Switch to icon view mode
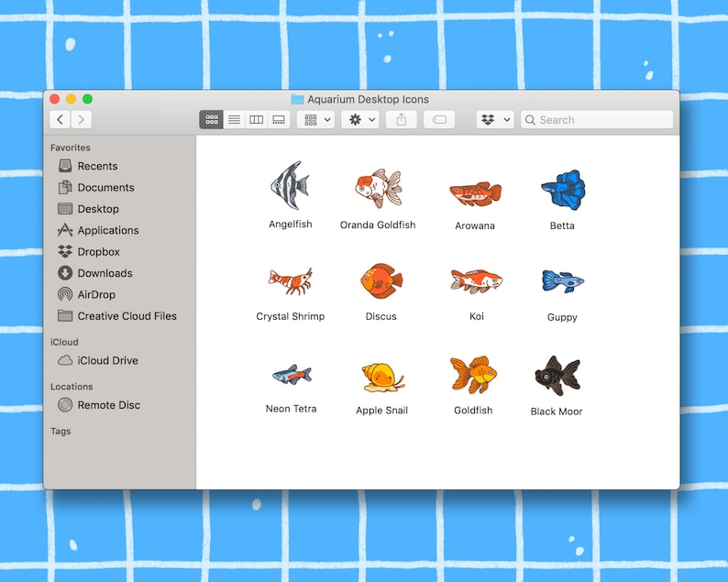The height and width of the screenshot is (582, 728). (211, 120)
